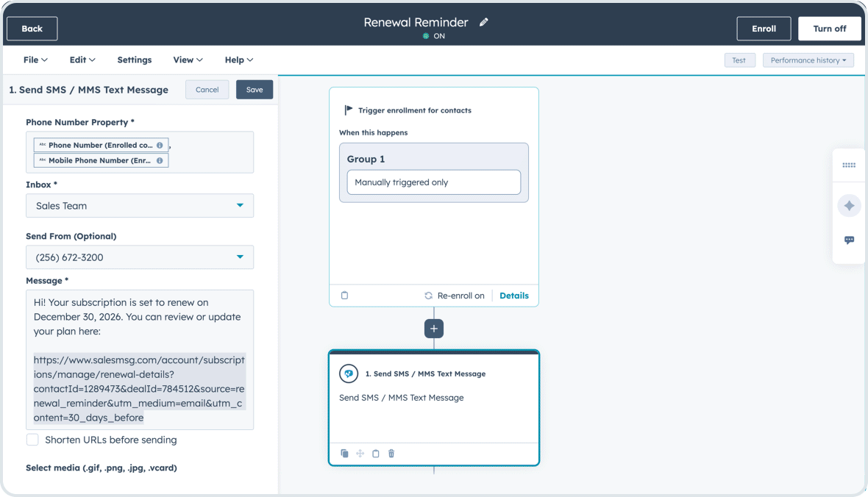
Task: Select the clone action icon on SMS step
Action: click(x=344, y=454)
